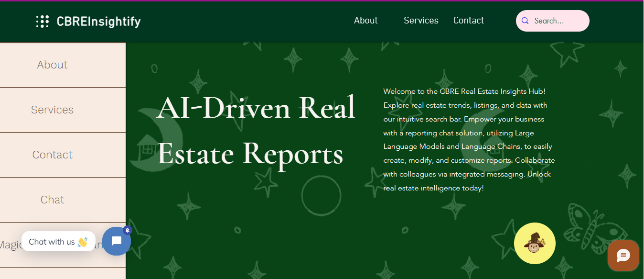Screen dimensions: 644x279
Task: Click the notification mute bell badge
Action: [127, 230]
